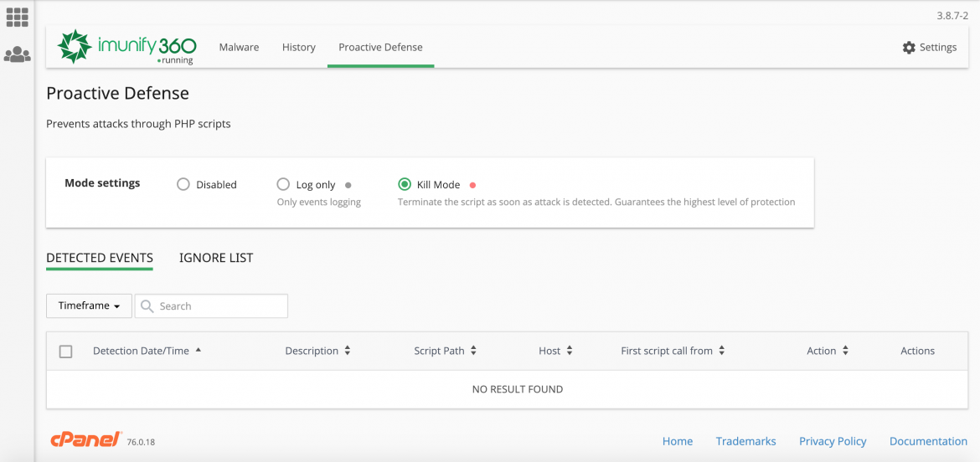Screen dimensions: 980x462
Task: Open the Privacy Policy footer link
Action: coord(833,441)
